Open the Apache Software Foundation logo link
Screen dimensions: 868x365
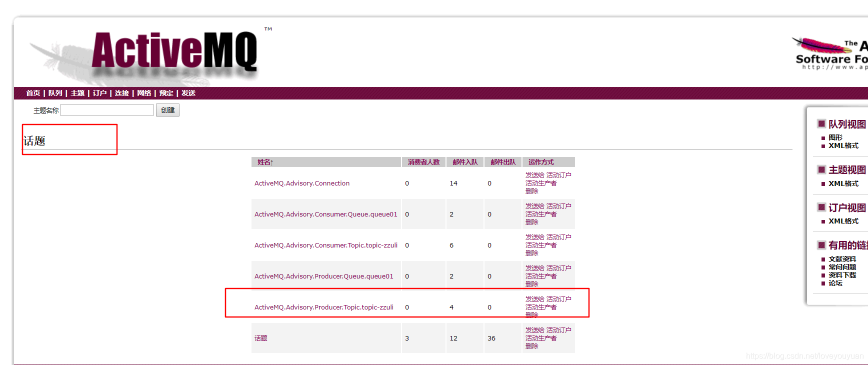tap(830, 53)
